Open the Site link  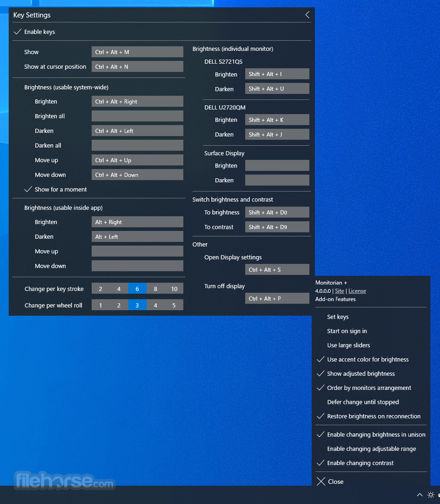point(339,291)
